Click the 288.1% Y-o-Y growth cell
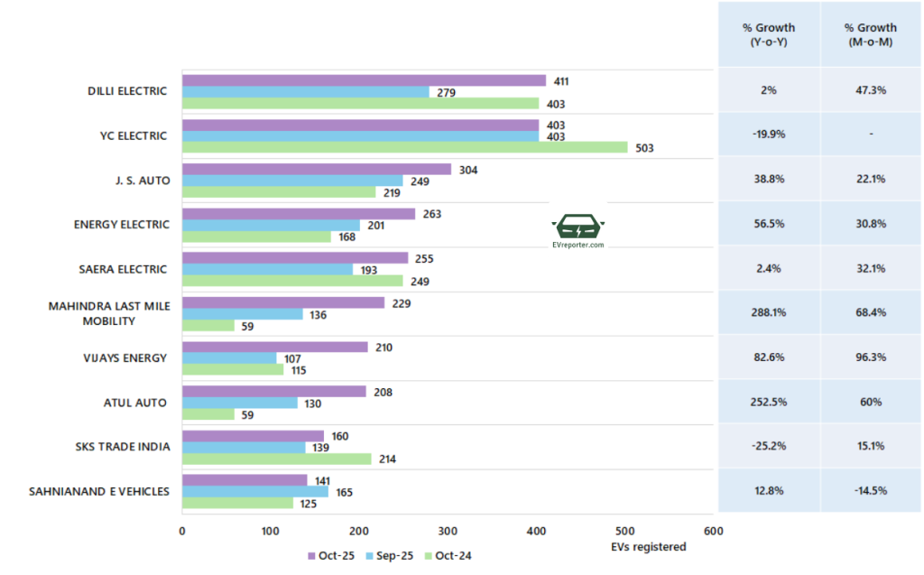This screenshot has width=924, height=575. (x=768, y=313)
